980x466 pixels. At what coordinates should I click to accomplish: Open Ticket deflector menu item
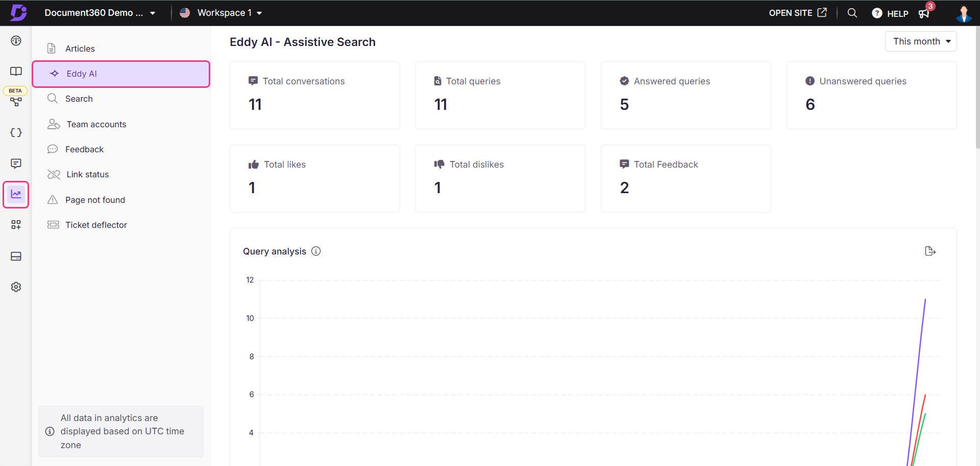(121, 225)
